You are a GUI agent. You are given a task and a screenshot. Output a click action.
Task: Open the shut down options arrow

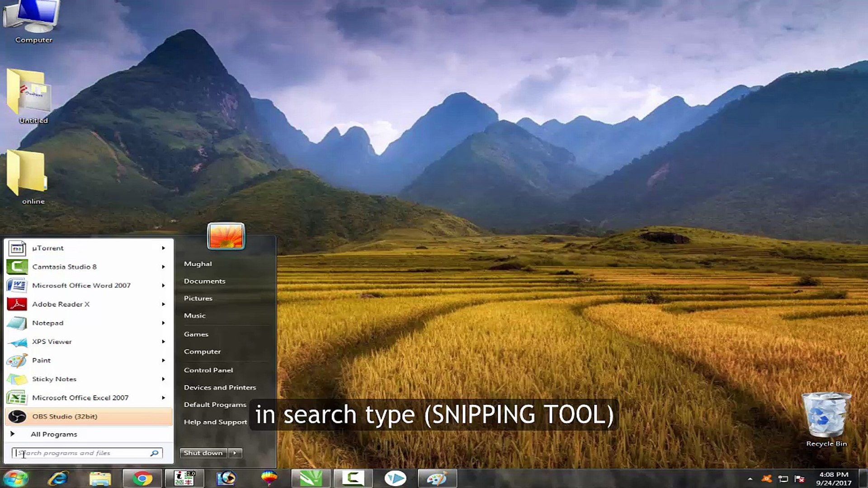(235, 453)
